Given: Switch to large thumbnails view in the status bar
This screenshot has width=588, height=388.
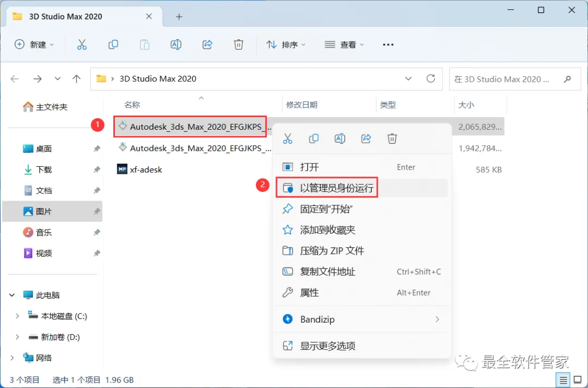Looking at the screenshot, I should click(x=578, y=380).
